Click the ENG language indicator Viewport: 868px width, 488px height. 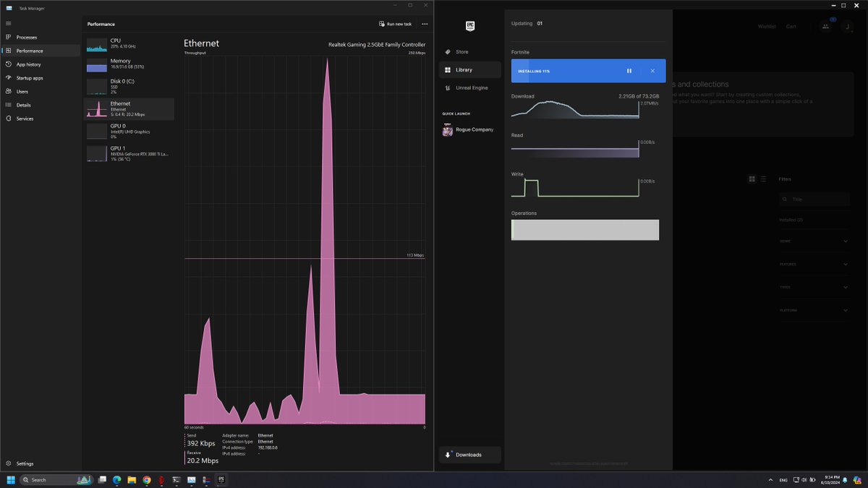click(783, 480)
